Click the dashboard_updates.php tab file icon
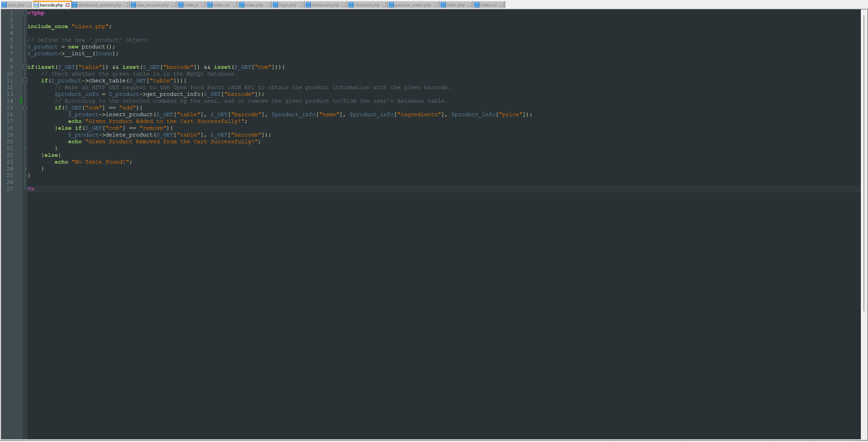868x442 pixels. (x=75, y=5)
